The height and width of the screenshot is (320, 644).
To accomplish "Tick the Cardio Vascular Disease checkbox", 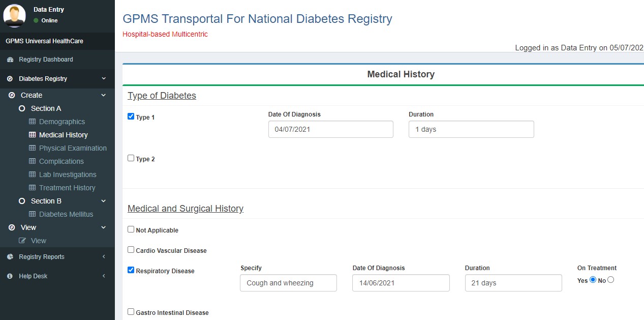I will pyautogui.click(x=131, y=250).
